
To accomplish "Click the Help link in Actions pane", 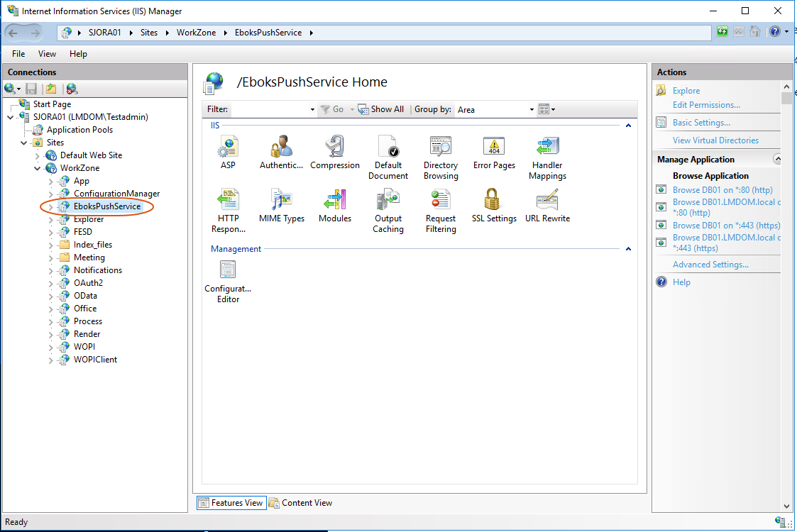I will coord(681,282).
